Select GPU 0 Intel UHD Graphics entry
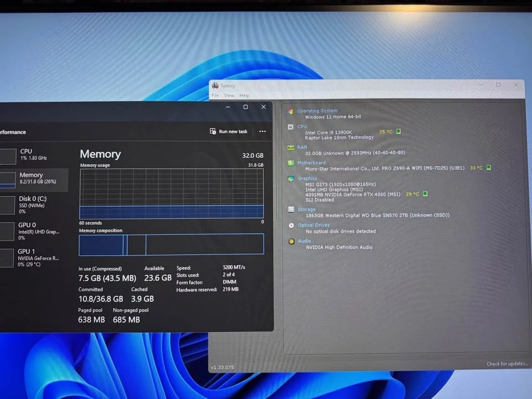Image resolution: width=532 pixels, height=399 pixels. pos(32,231)
